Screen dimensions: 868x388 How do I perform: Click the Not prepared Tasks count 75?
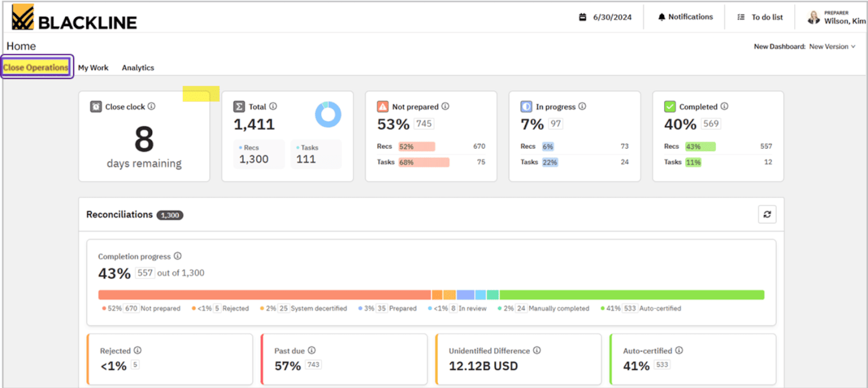[481, 162]
